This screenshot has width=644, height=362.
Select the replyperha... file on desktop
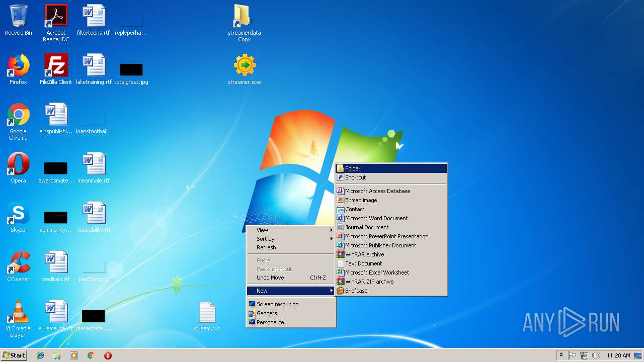click(131, 25)
